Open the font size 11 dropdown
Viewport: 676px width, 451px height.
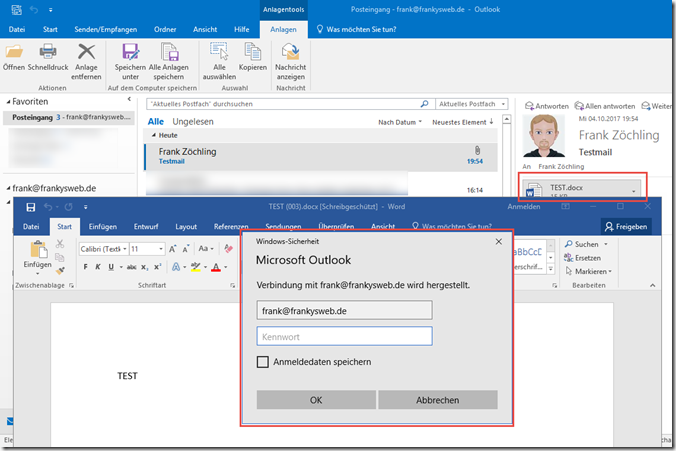pyautogui.click(x=161, y=249)
